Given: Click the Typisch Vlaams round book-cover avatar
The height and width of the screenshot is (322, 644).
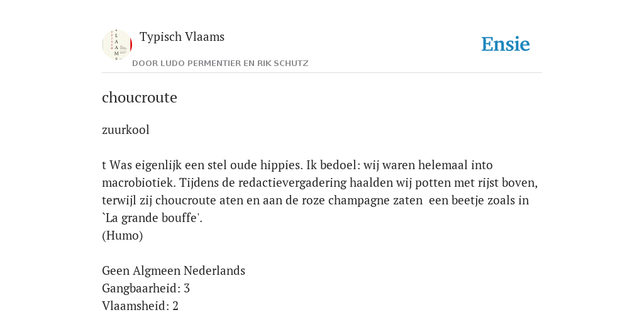Looking at the screenshot, I should 117,45.
